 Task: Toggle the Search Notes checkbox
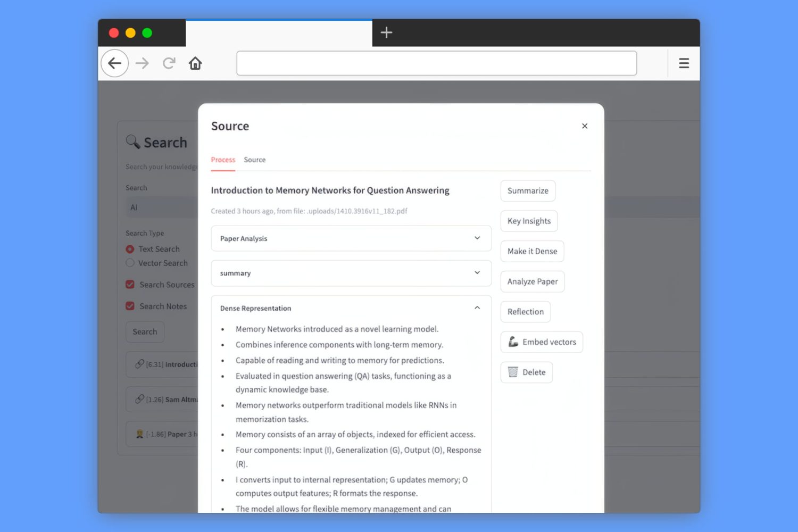pos(130,306)
